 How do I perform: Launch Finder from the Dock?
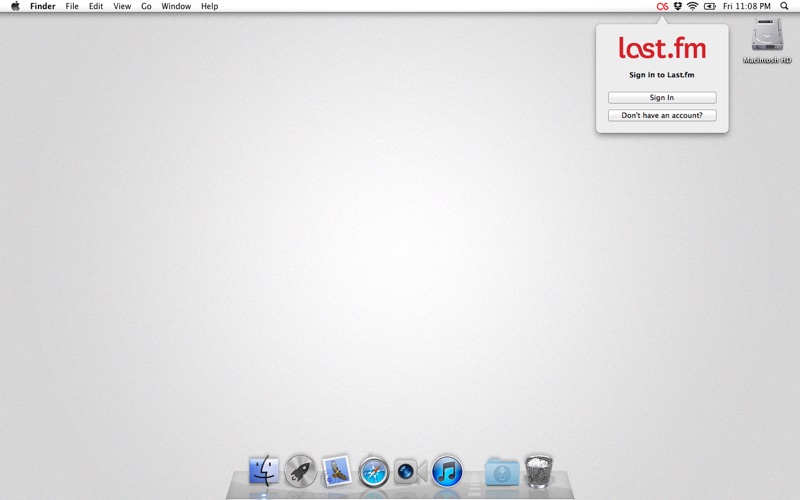pyautogui.click(x=264, y=471)
